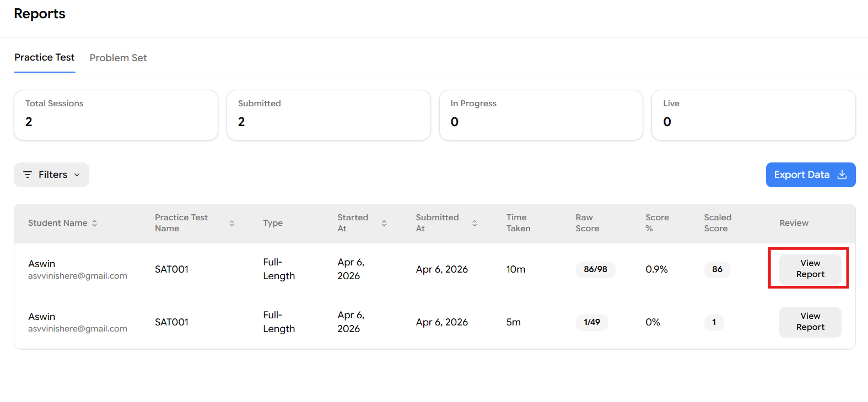Click the 86/98 raw score badge
Viewport: 868px width, 402px height.
click(x=595, y=269)
